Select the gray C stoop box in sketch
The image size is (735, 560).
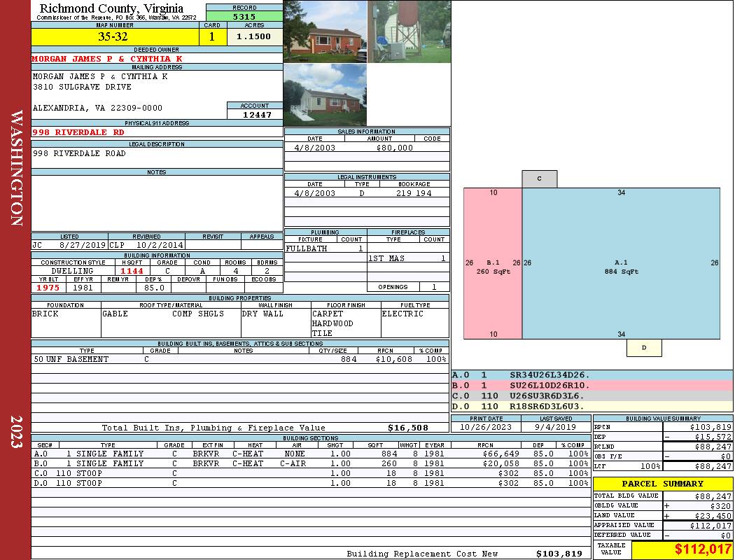540,179
